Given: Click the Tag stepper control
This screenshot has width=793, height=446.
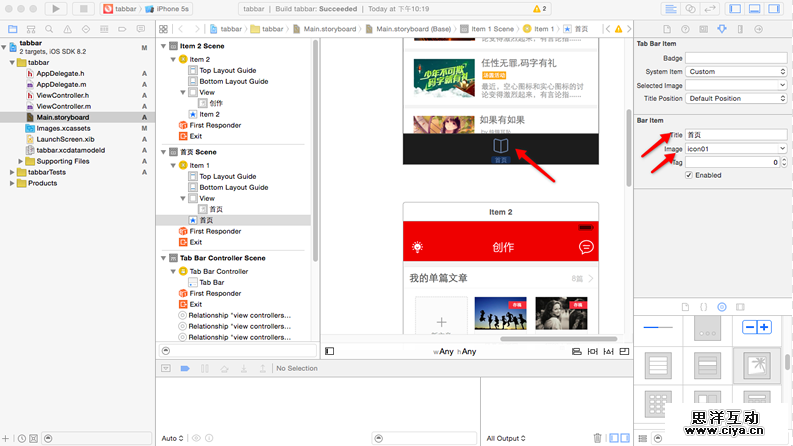Looking at the screenshot, I should click(783, 162).
